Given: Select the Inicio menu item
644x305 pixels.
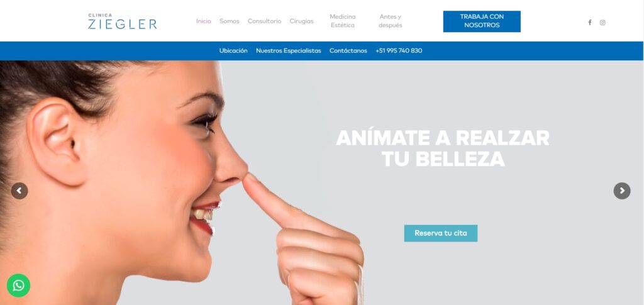Looking at the screenshot, I should pos(203,21).
